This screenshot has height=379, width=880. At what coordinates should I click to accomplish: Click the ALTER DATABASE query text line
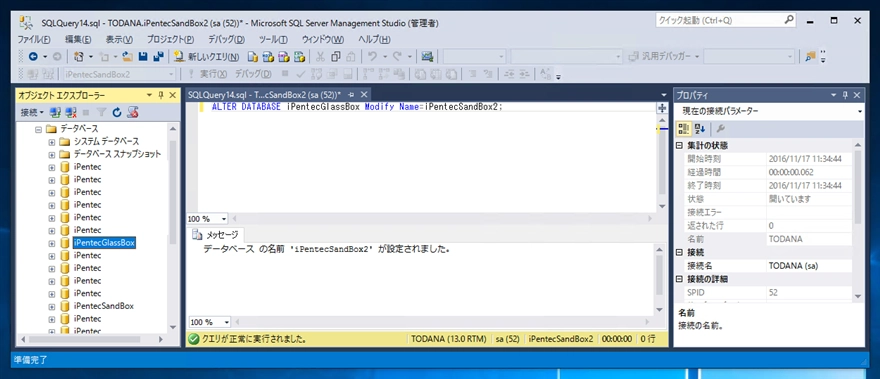[x=358, y=107]
